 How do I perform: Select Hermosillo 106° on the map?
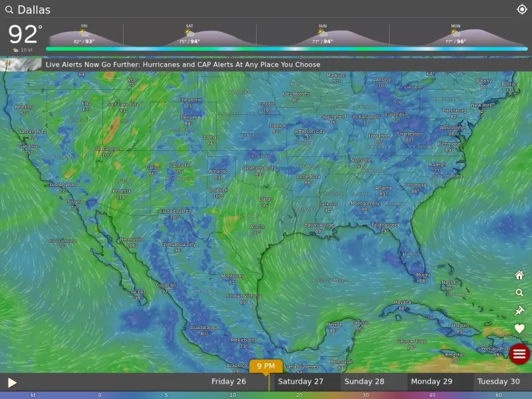(x=132, y=242)
